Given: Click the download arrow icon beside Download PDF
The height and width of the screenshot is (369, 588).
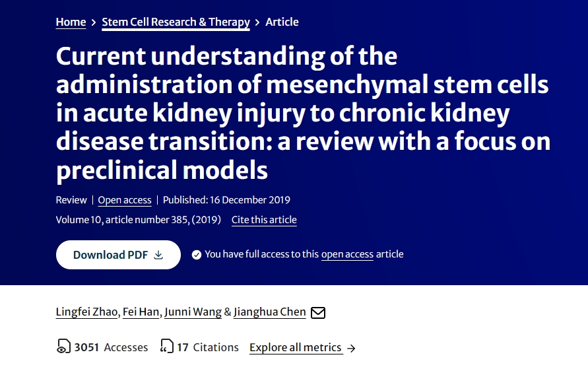Looking at the screenshot, I should (x=158, y=255).
